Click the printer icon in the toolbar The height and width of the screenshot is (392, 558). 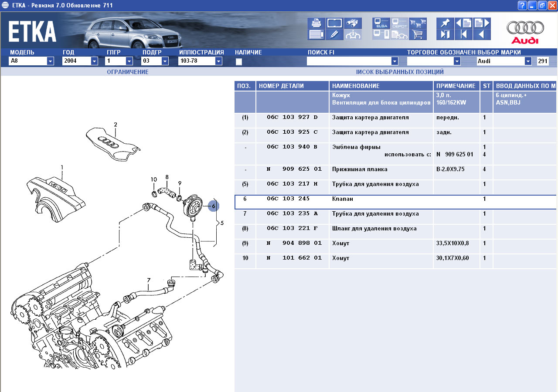click(x=316, y=23)
